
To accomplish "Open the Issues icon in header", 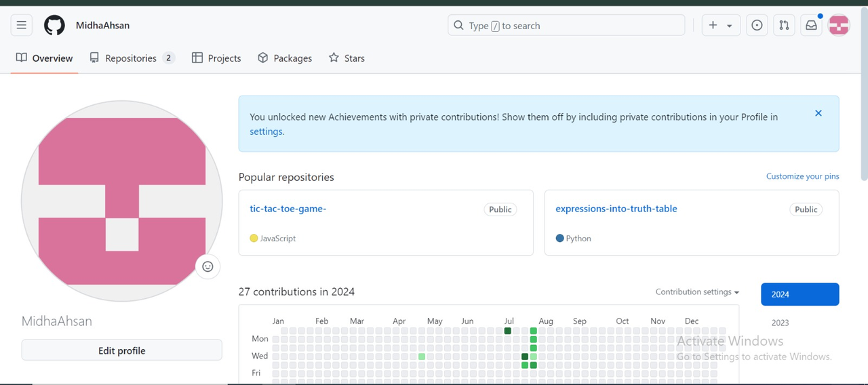I will point(757,26).
